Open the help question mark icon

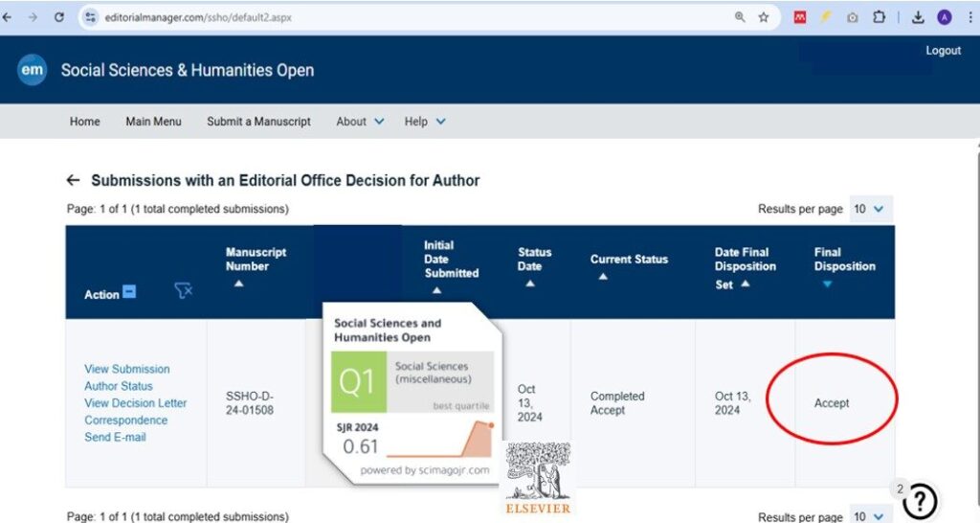point(919,500)
